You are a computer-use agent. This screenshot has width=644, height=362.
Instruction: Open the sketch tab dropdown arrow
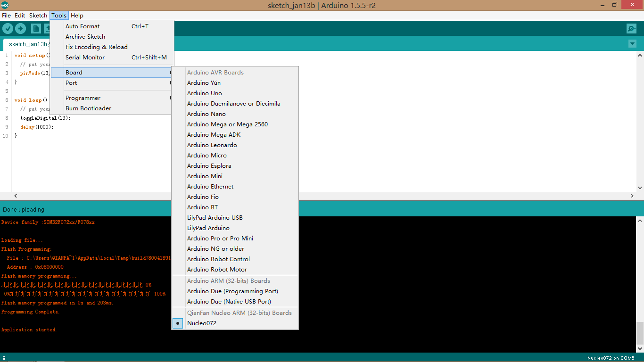point(632,44)
